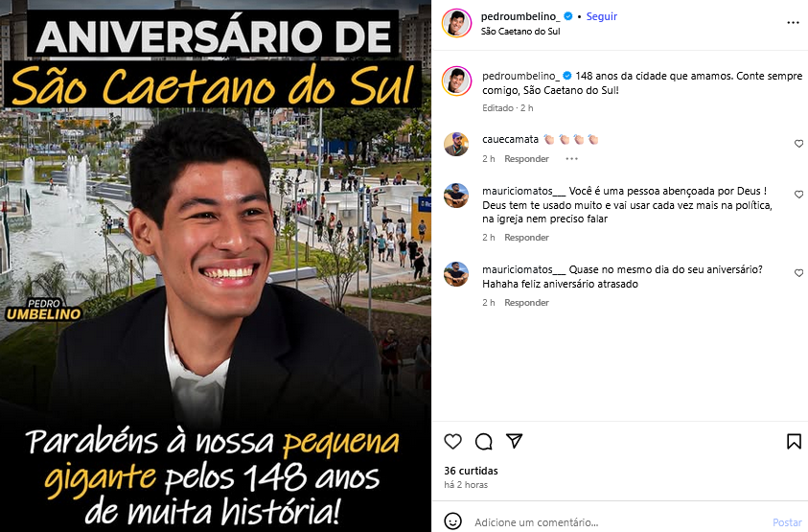
Task: Save the post with the bookmark icon
Action: pos(794,441)
